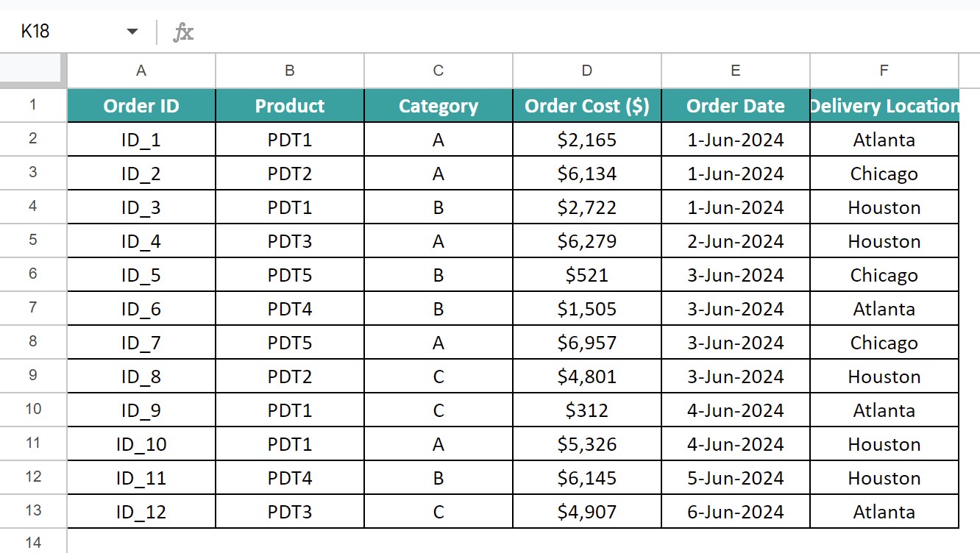Select column D header

pyautogui.click(x=586, y=71)
